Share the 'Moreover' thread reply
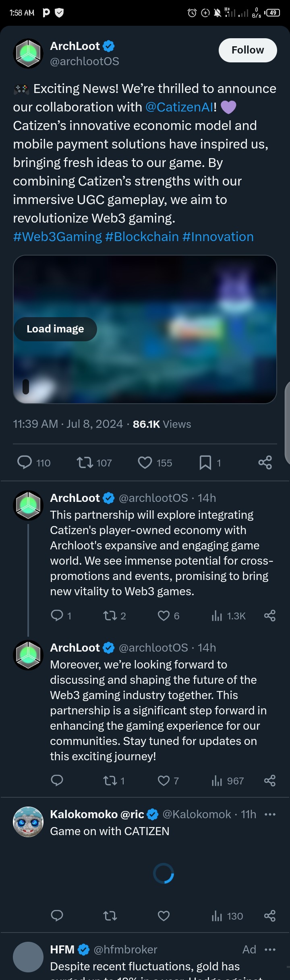Viewport: 290px width, 980px height. tap(269, 781)
